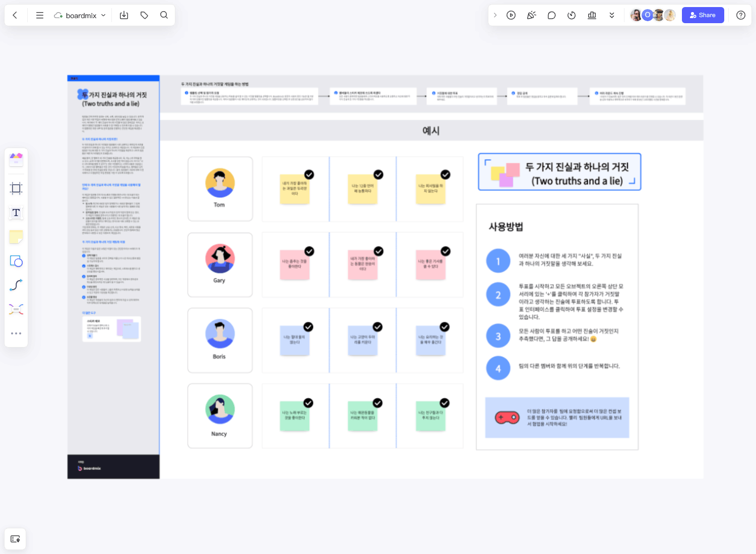Select the Connector line tool
This screenshot has height=554, width=756.
click(x=16, y=285)
